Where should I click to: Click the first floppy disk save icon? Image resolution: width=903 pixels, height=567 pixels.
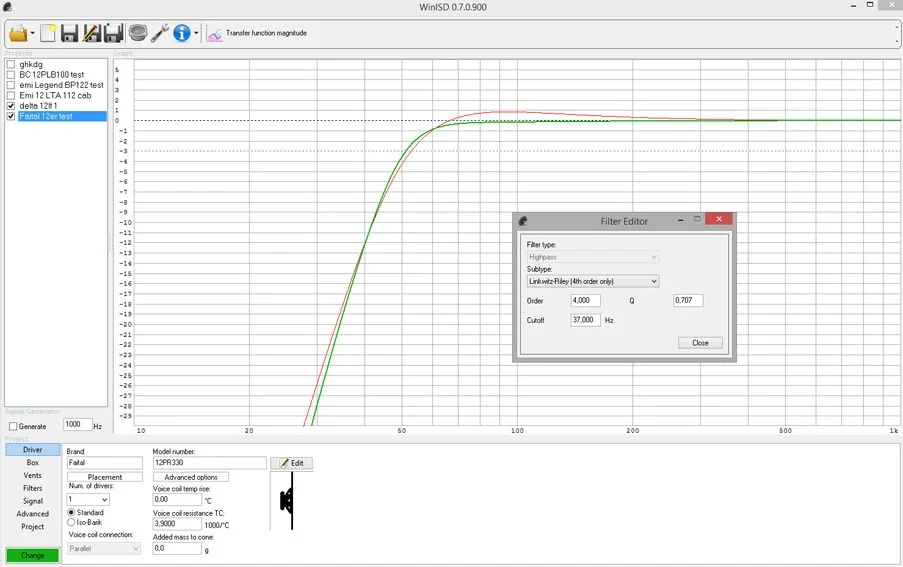point(69,33)
